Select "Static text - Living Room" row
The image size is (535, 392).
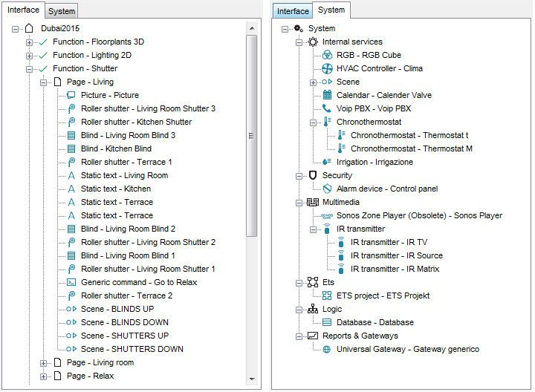click(125, 175)
